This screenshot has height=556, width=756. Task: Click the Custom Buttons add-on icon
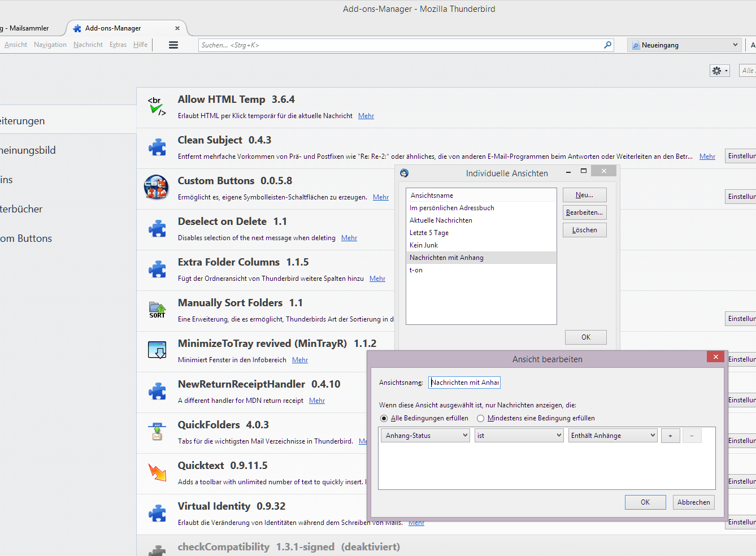click(157, 188)
